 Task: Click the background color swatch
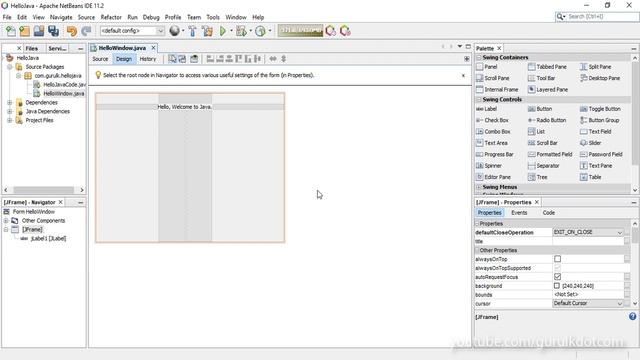[x=556, y=286]
